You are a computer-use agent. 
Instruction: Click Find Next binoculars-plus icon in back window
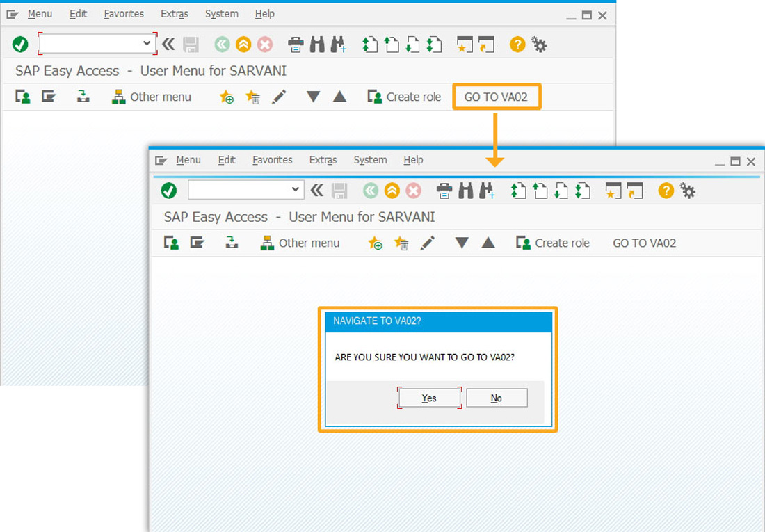[339, 45]
